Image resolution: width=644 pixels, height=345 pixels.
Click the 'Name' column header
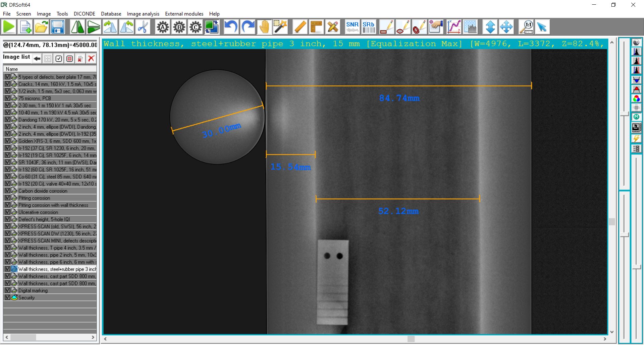(50, 69)
